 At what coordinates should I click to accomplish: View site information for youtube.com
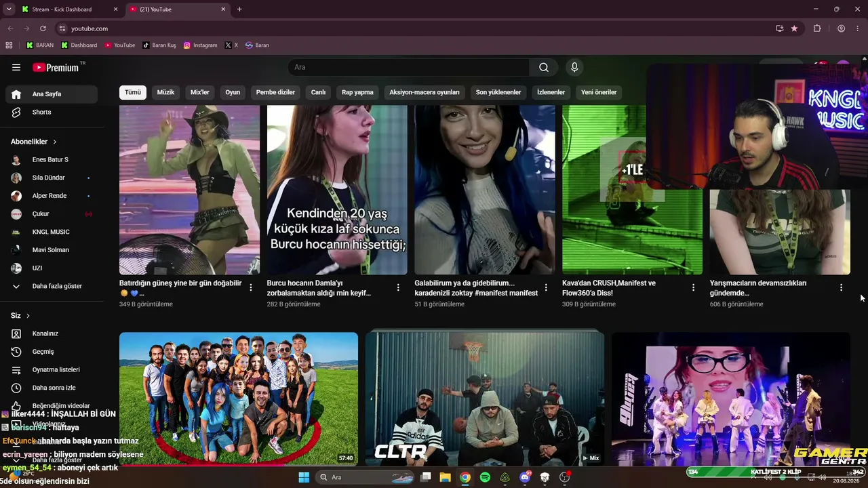62,28
